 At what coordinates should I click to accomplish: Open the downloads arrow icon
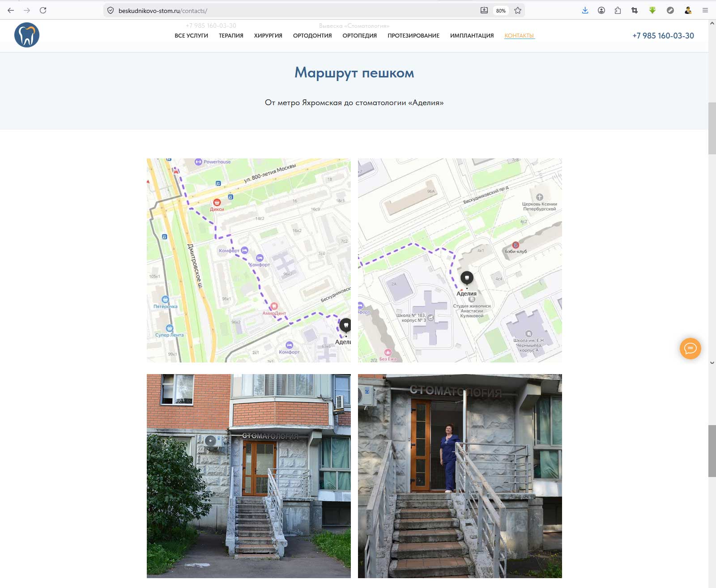pos(585,10)
